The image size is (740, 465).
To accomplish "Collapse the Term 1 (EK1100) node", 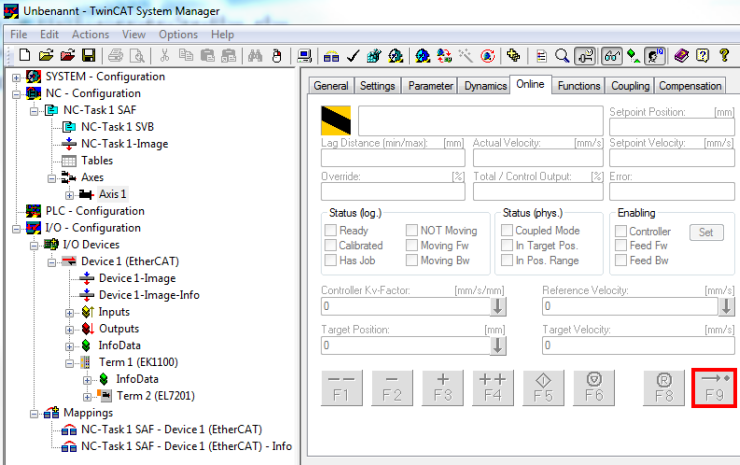I will [69, 363].
